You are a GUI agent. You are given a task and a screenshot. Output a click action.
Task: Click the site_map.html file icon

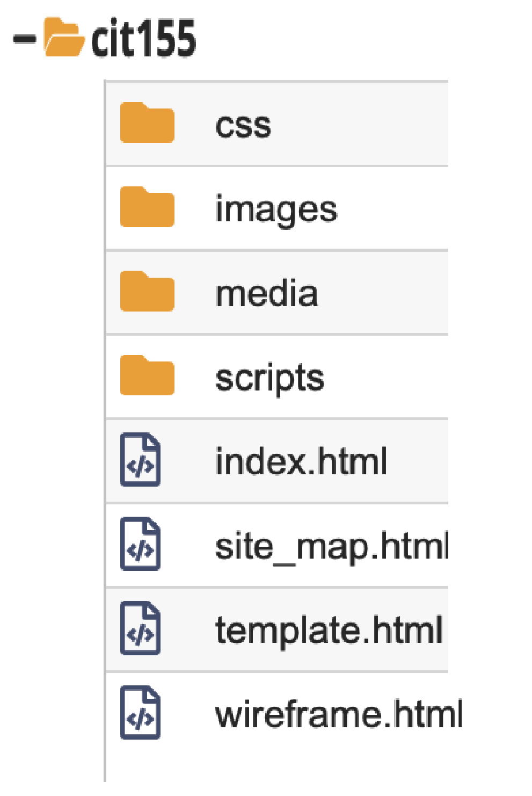pos(141,544)
